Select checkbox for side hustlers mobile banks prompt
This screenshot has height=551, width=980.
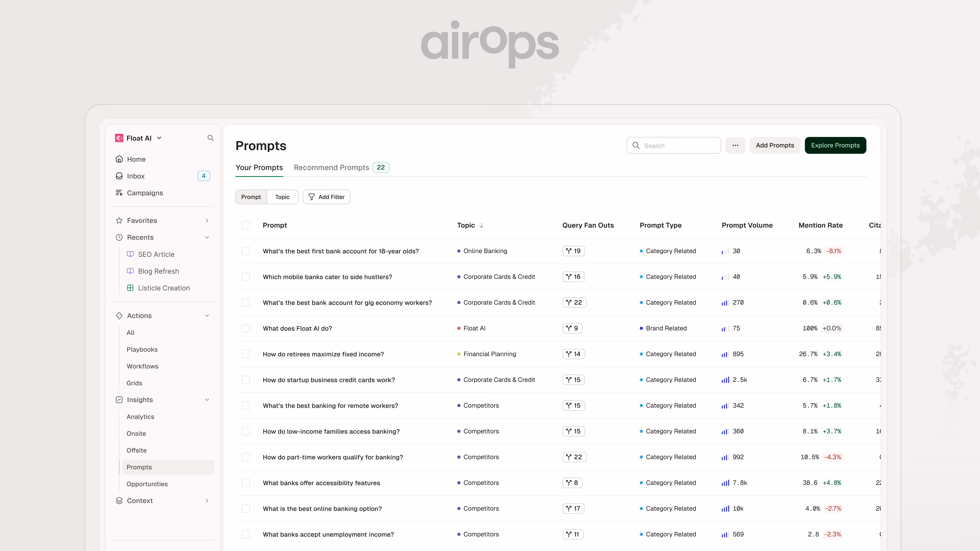(x=246, y=277)
